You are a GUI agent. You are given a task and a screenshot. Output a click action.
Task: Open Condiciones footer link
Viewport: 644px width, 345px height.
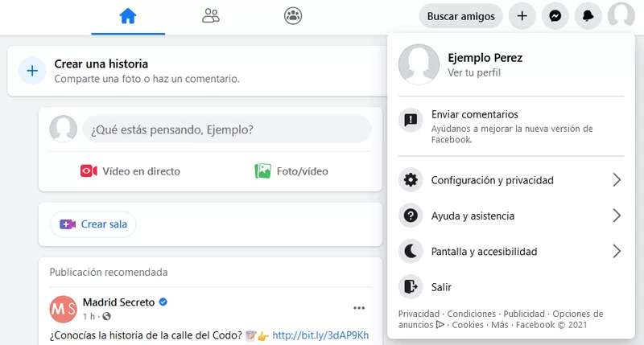click(x=472, y=314)
